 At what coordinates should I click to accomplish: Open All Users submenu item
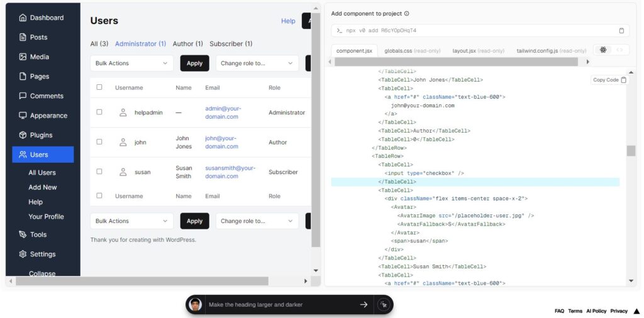[42, 173]
